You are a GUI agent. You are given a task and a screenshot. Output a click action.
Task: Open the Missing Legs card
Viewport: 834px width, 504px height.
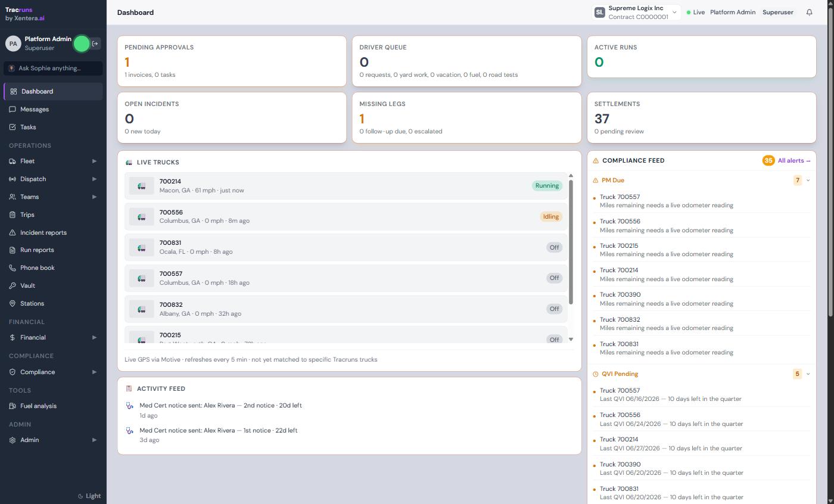466,118
